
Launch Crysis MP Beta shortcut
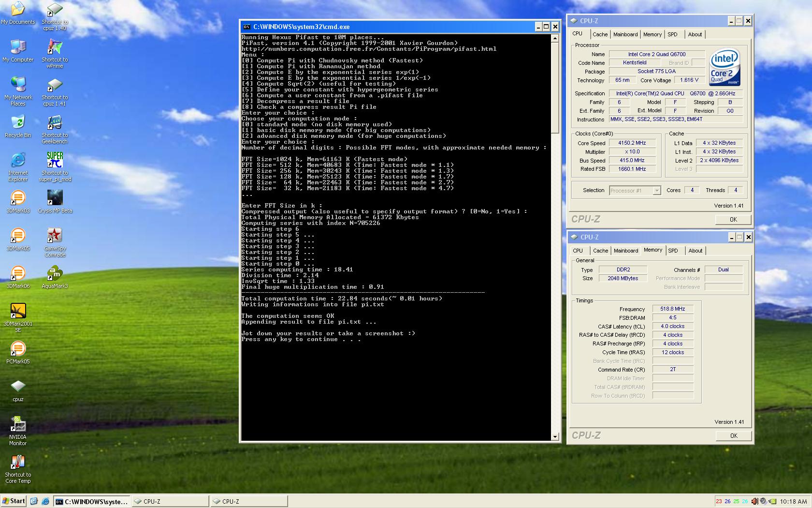55,202
